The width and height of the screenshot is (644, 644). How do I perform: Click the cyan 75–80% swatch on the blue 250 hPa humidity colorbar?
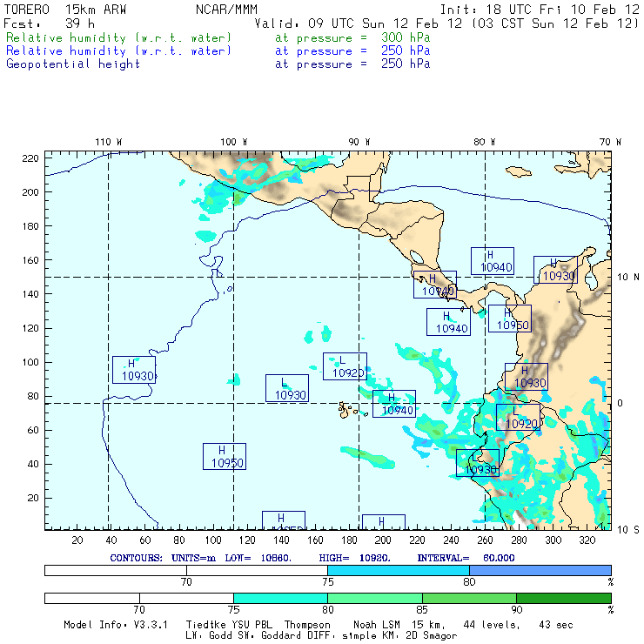(x=399, y=570)
